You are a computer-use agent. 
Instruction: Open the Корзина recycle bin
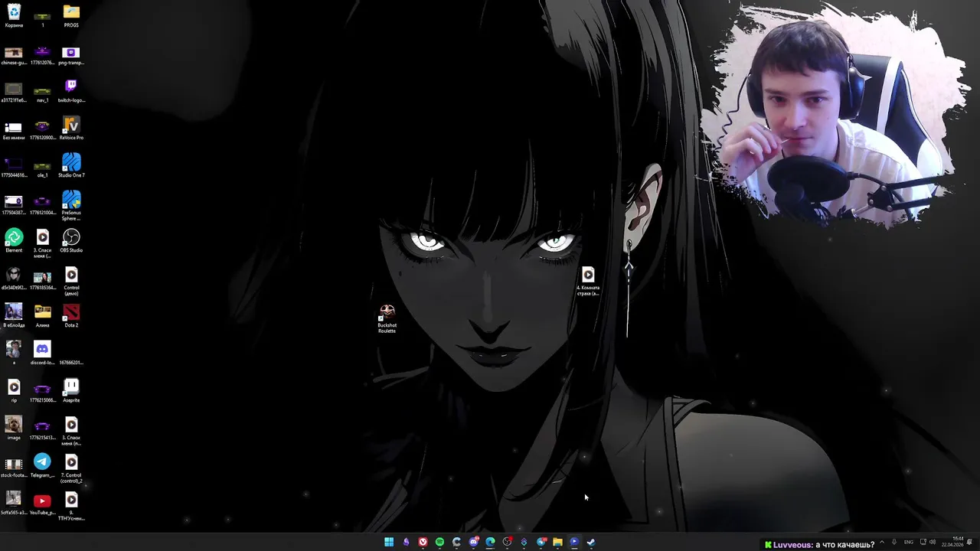tap(14, 15)
